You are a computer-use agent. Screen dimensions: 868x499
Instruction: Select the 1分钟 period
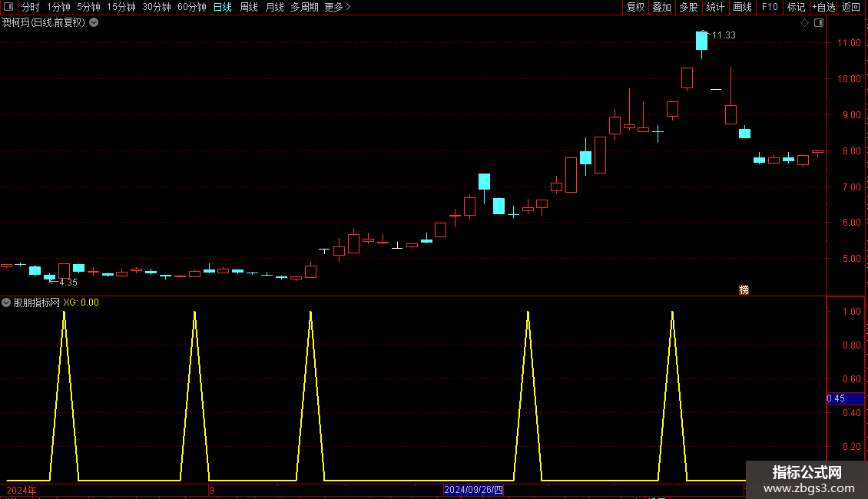coord(58,7)
